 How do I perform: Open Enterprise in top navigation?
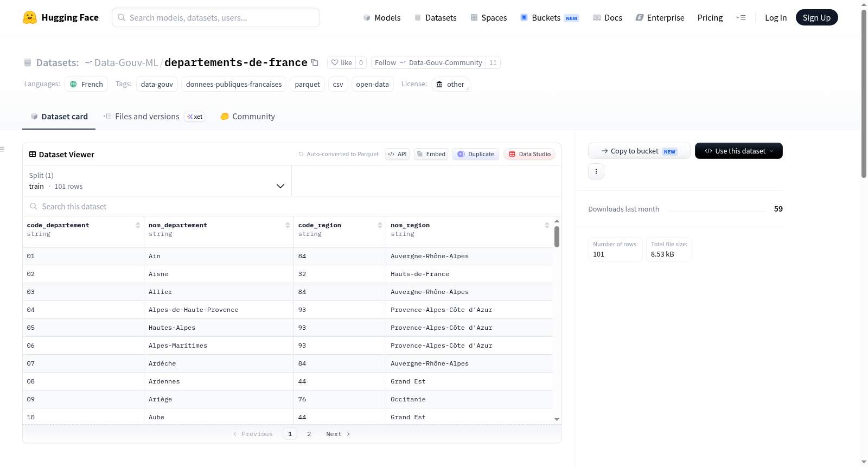pos(660,17)
